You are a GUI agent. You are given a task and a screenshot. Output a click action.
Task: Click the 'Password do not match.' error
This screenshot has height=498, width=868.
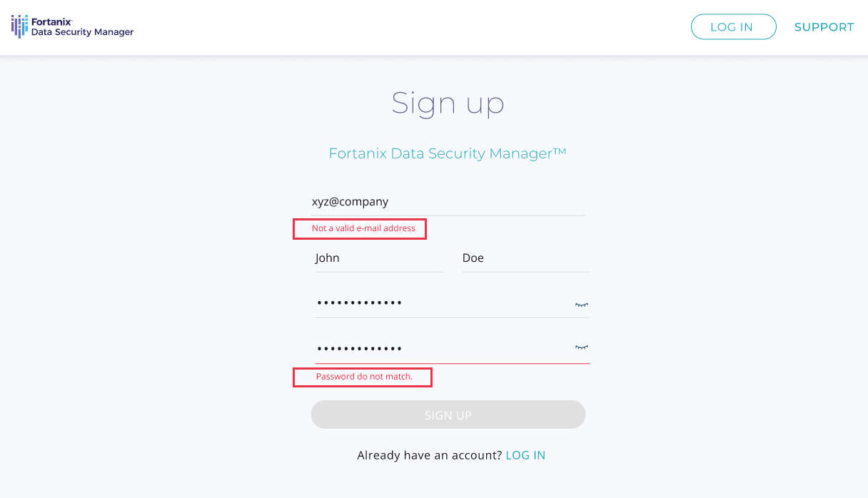(x=364, y=376)
